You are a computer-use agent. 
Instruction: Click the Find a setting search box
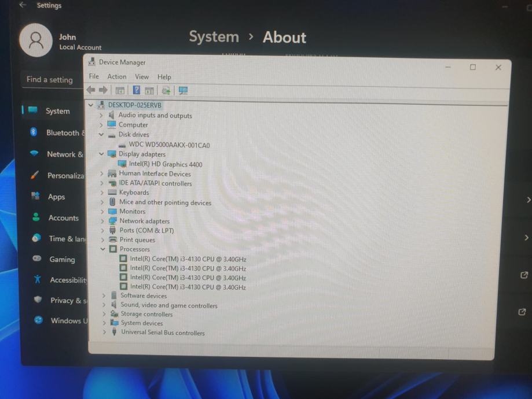coord(52,80)
